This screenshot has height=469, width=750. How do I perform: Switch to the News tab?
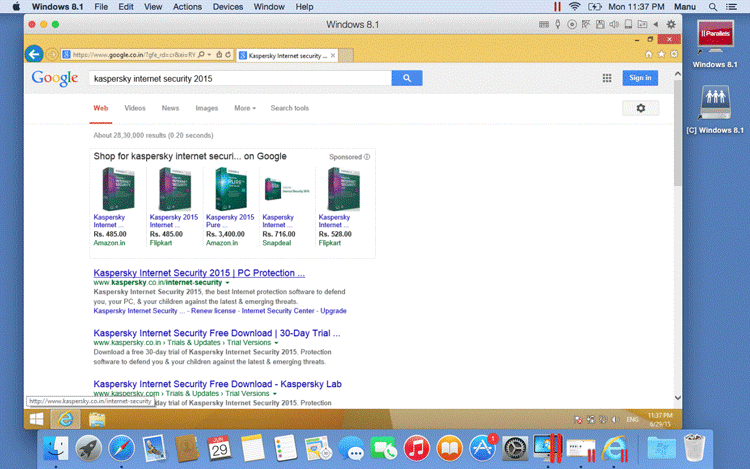(170, 108)
